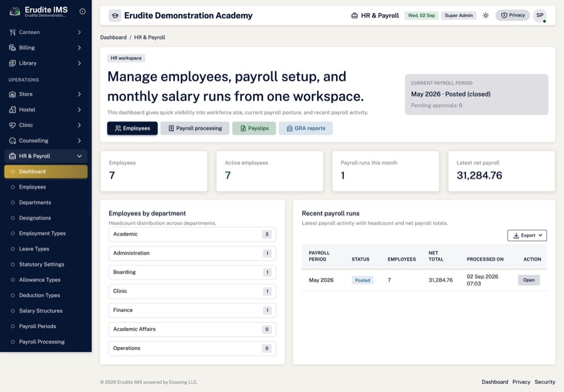The image size is (564, 392).
Task: Open the Export dropdown
Action: (527, 235)
